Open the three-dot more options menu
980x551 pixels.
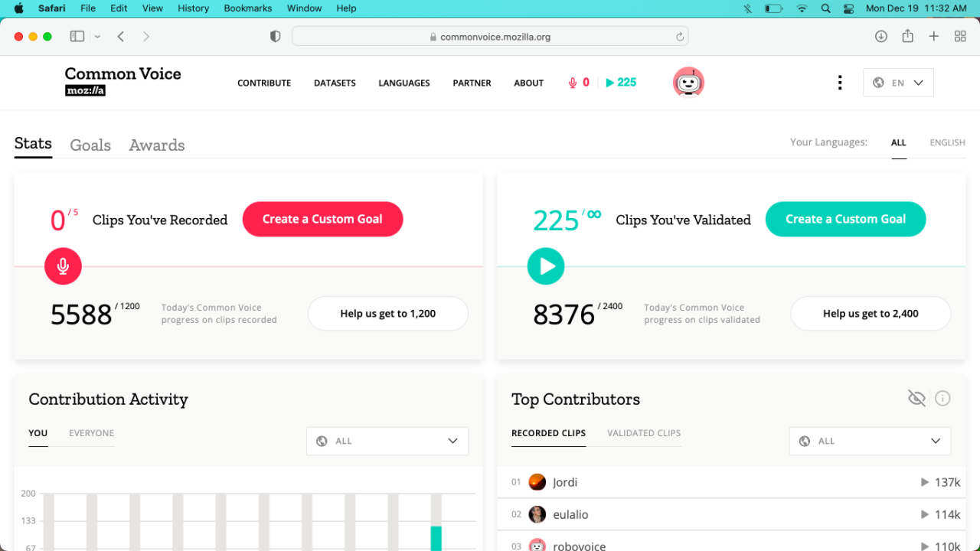point(840,83)
